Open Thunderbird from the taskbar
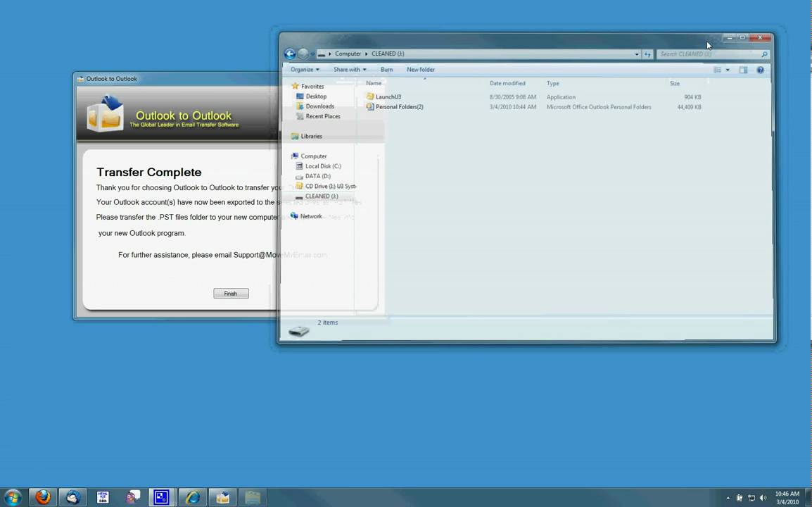 [73, 497]
